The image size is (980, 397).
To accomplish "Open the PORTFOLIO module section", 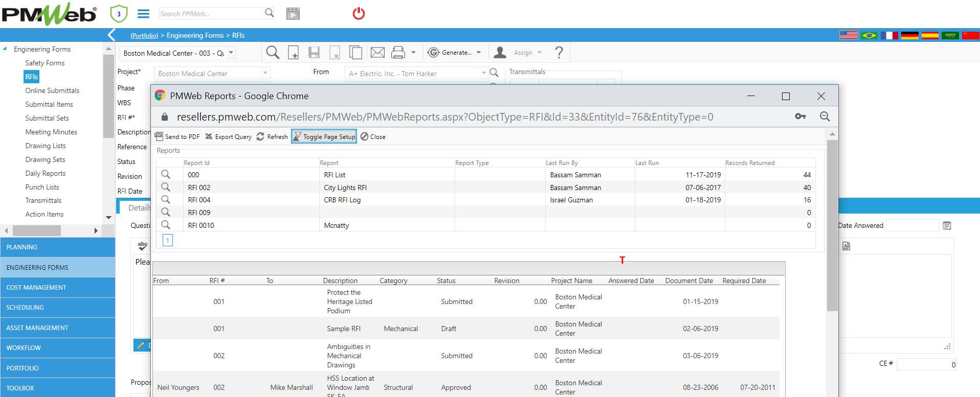I will point(57,368).
